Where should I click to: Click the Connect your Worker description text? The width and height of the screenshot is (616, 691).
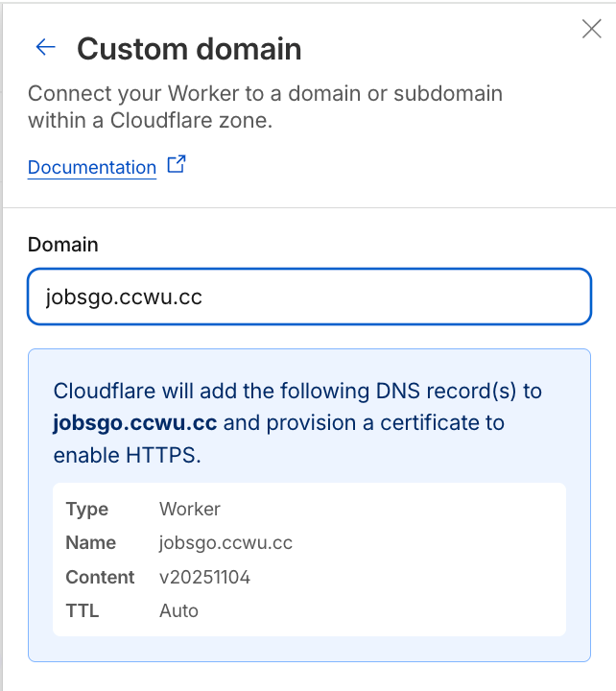click(265, 107)
